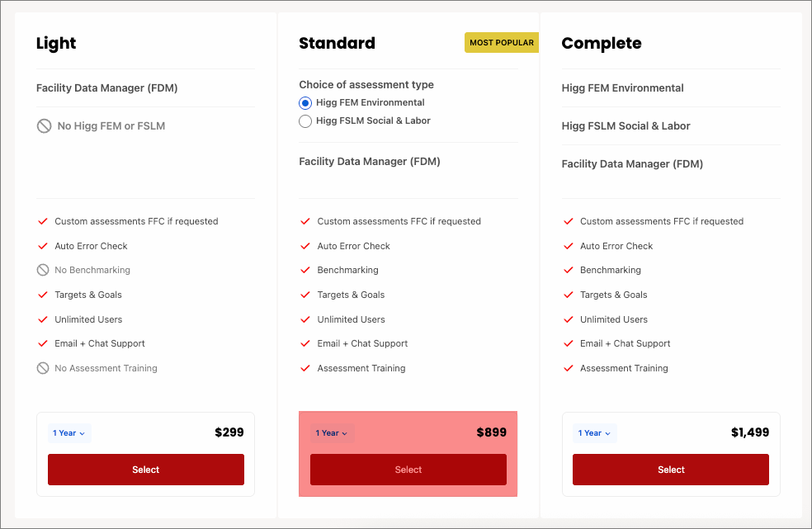Click the No Benchmarking prohibited icon

pos(43,270)
